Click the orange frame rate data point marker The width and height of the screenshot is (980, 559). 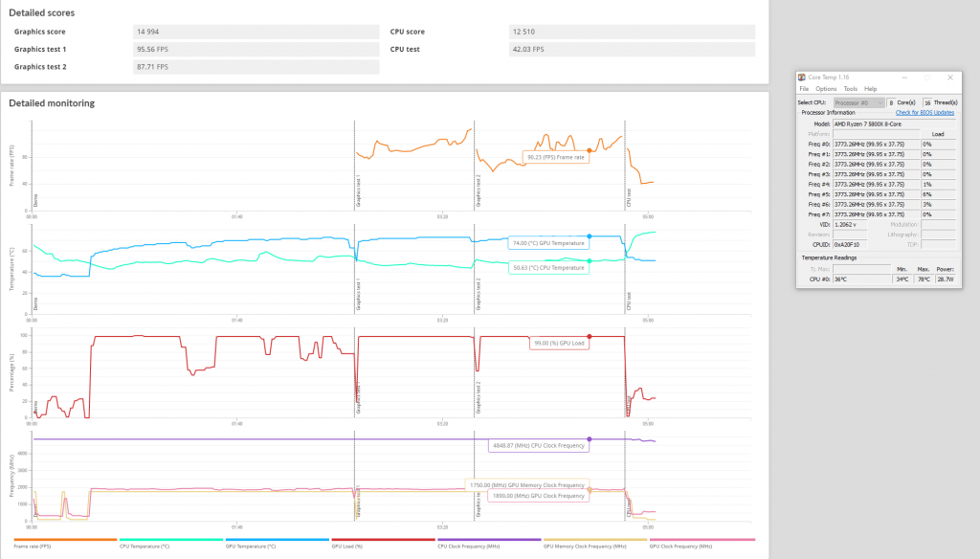[x=590, y=150]
